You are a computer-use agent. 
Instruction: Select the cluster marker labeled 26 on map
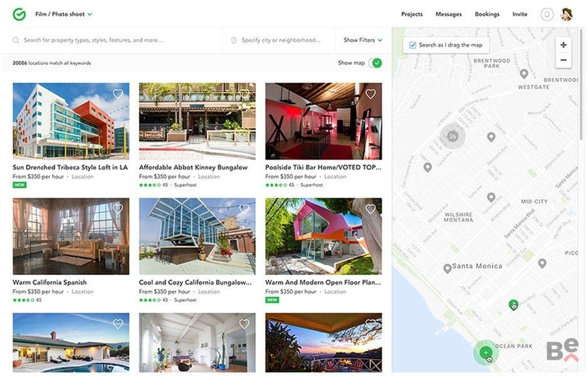tap(453, 136)
